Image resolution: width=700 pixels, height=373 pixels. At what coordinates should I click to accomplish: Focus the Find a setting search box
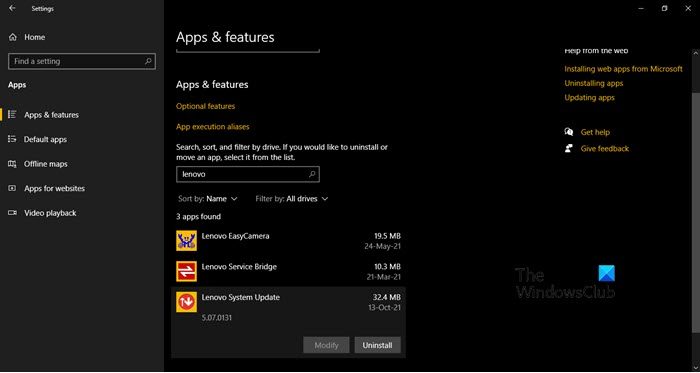pos(82,62)
